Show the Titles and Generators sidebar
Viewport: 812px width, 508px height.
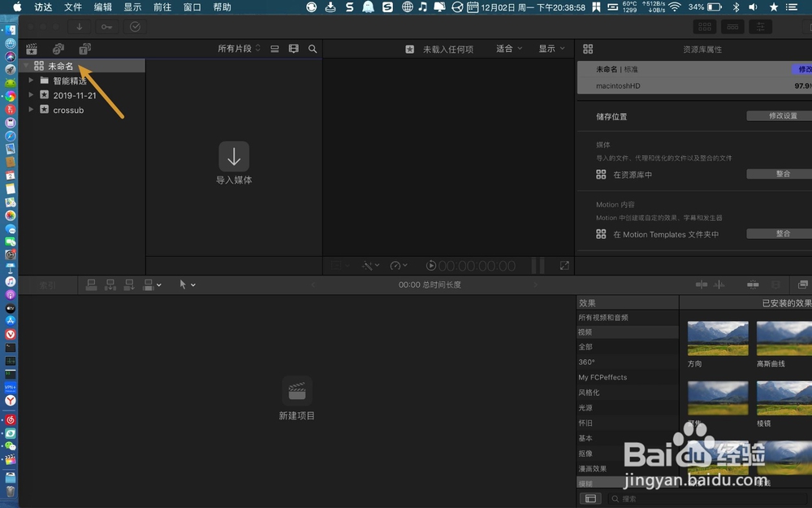(84, 49)
